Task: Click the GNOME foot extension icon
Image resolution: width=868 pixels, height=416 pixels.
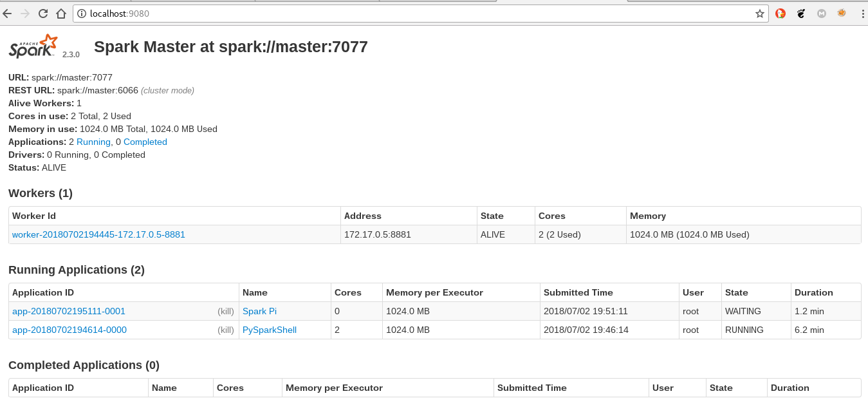Action: tap(801, 14)
